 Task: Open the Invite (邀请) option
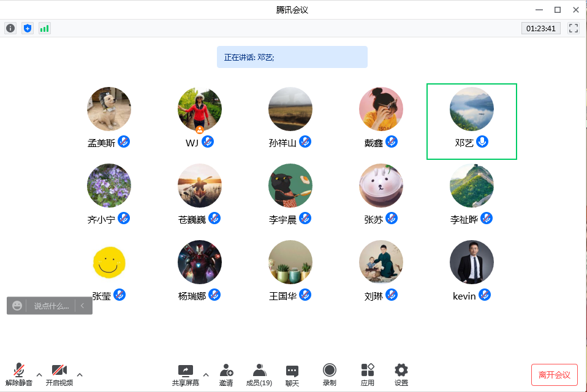pos(226,375)
